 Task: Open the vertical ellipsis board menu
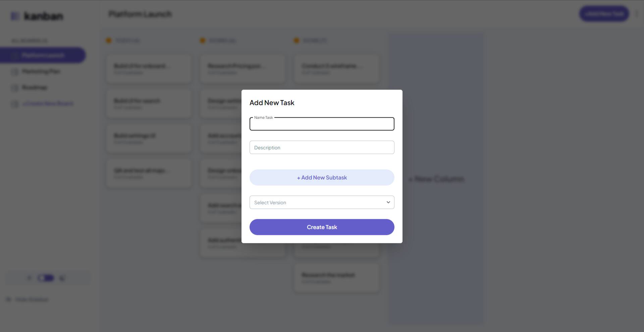pyautogui.click(x=636, y=14)
